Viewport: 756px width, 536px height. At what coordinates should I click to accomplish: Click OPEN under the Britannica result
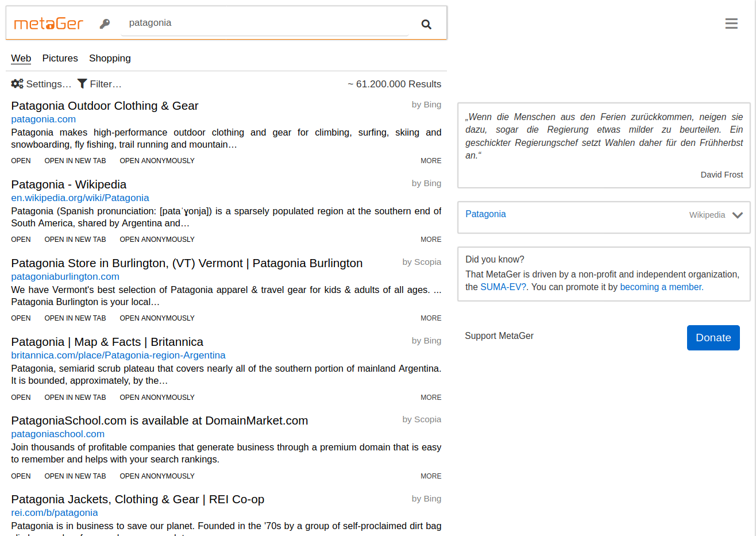pyautogui.click(x=21, y=398)
